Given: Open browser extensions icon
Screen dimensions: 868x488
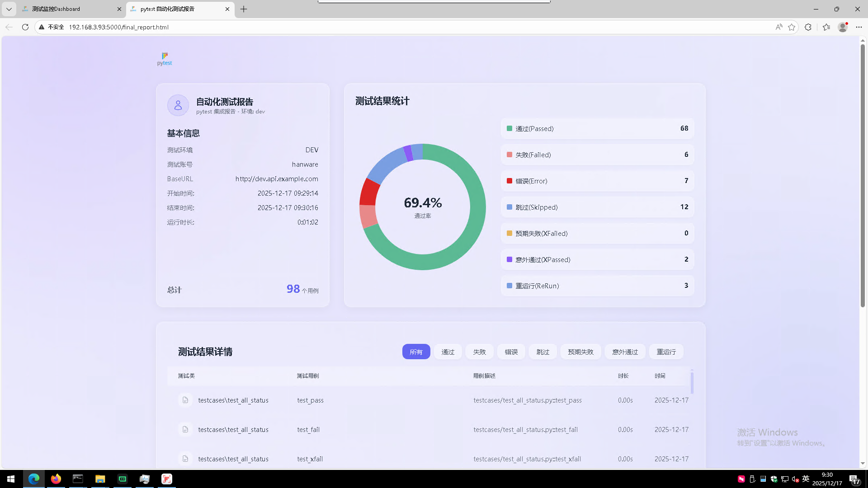Looking at the screenshot, I should pos(808,27).
